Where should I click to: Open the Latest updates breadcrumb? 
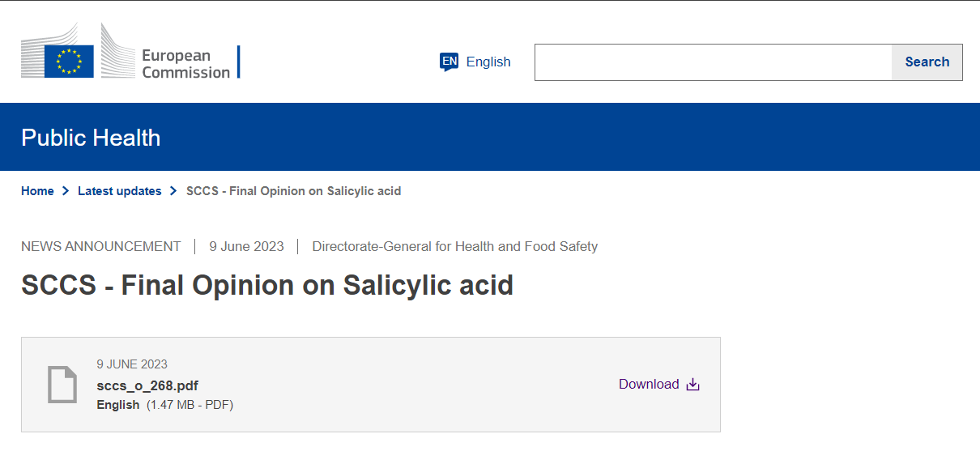click(119, 191)
